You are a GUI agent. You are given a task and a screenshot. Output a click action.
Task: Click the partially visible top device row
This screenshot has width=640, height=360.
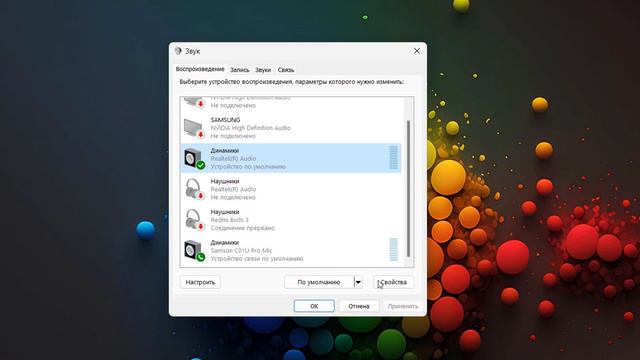click(x=291, y=103)
